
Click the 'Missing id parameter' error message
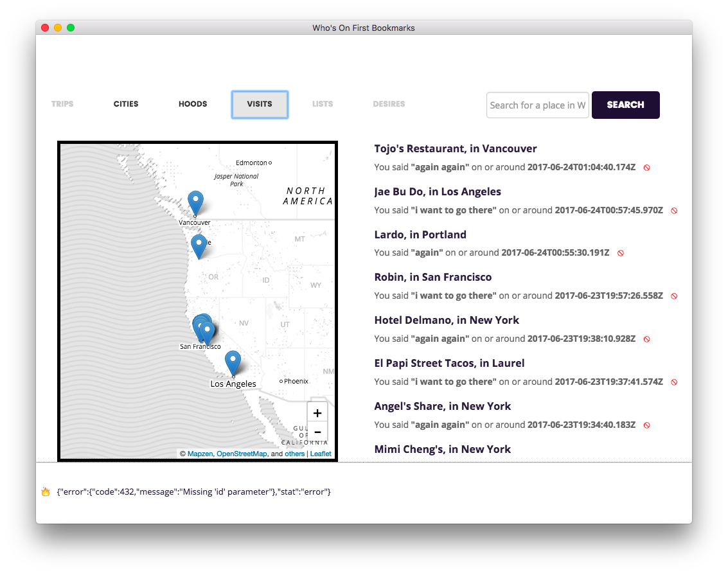click(x=193, y=492)
